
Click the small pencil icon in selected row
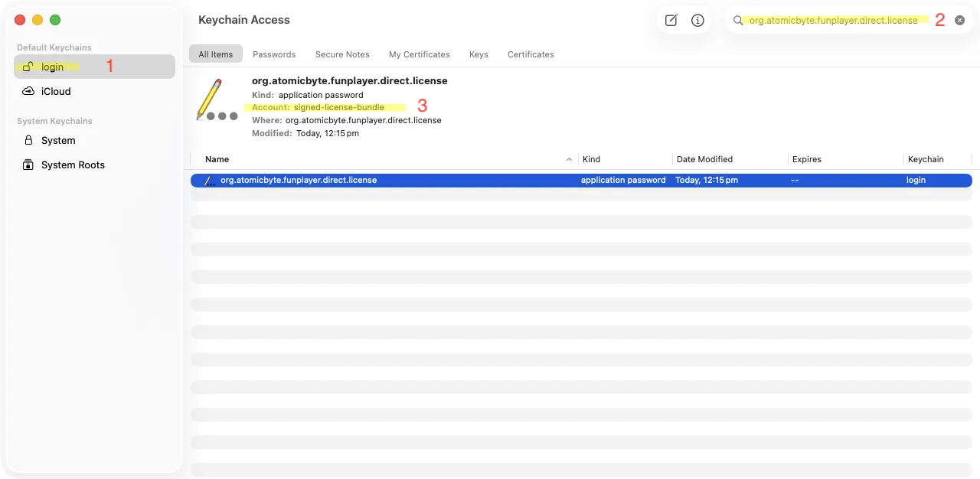coord(209,181)
